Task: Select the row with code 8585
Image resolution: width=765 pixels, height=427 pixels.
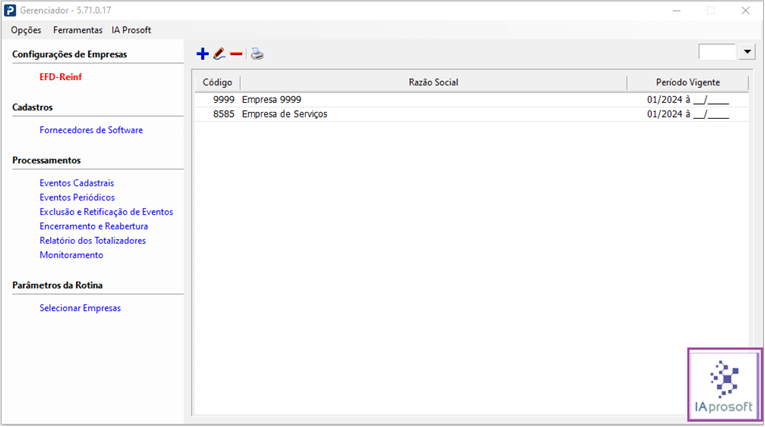Action: [471, 114]
